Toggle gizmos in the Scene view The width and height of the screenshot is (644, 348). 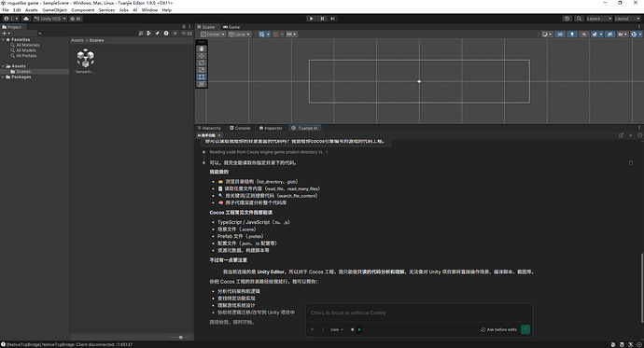pos(634,35)
